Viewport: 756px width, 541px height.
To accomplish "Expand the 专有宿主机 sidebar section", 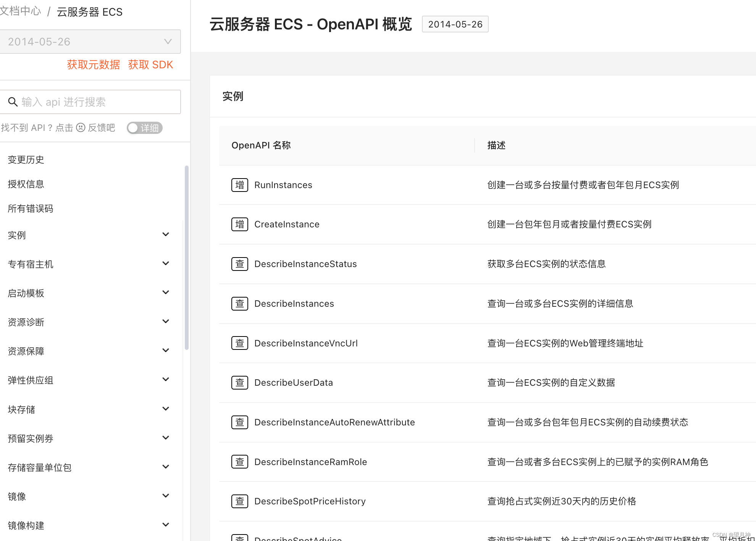I will [x=166, y=264].
